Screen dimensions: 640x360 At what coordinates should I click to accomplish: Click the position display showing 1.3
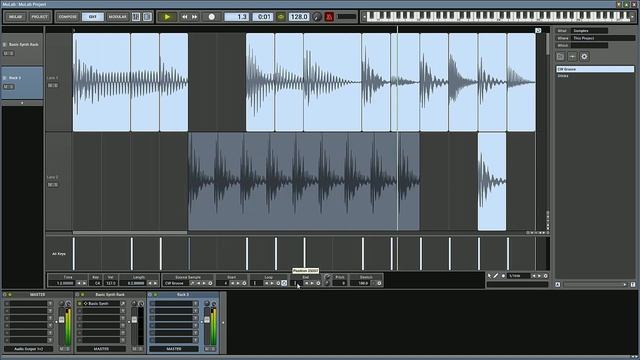(236, 17)
